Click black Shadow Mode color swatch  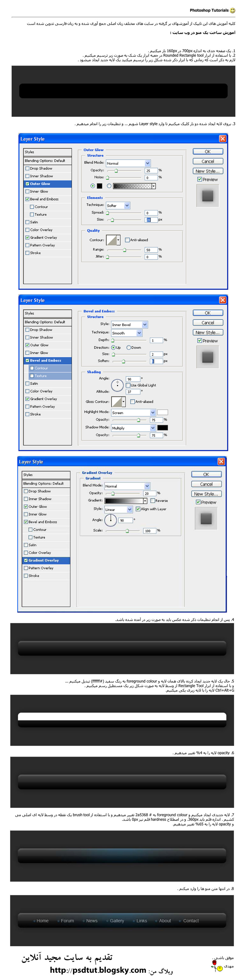tap(162, 428)
